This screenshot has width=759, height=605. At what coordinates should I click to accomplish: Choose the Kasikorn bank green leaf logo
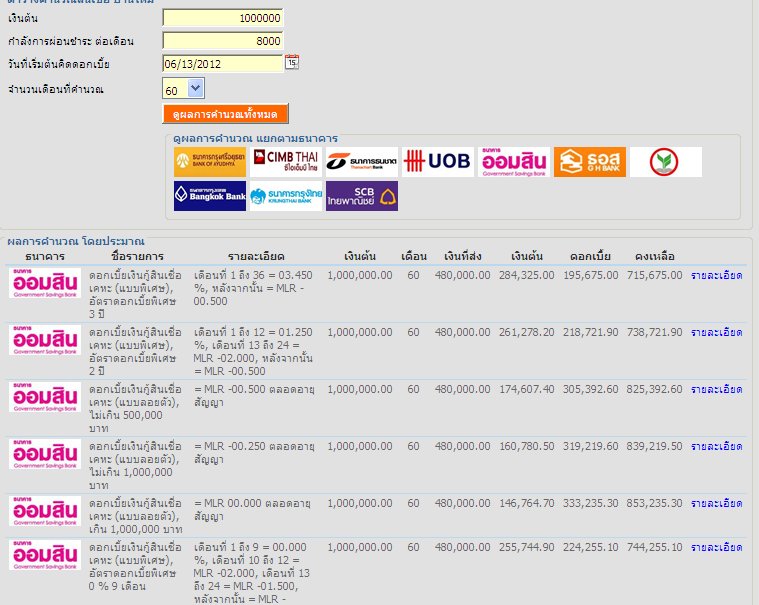click(666, 162)
